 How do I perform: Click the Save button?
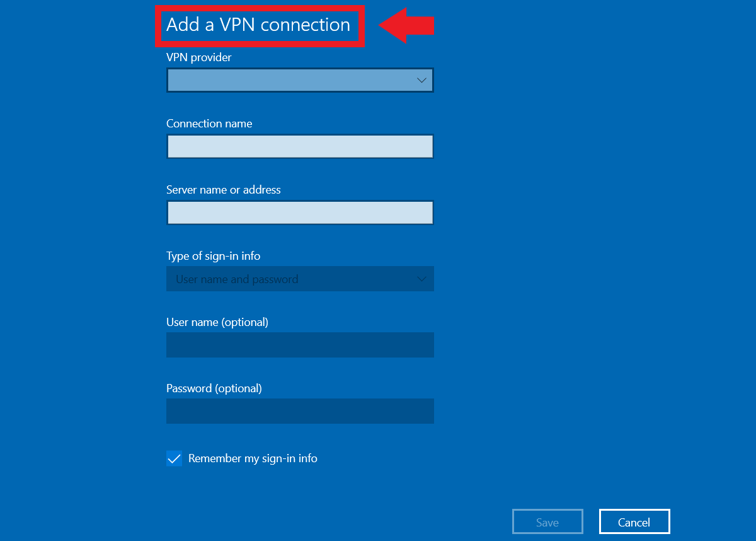pos(547,522)
